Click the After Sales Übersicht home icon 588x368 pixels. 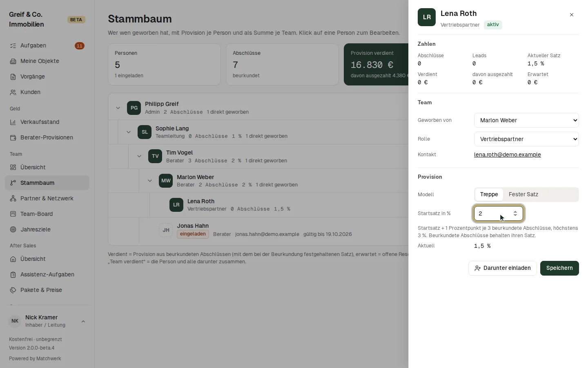pyautogui.click(x=13, y=259)
